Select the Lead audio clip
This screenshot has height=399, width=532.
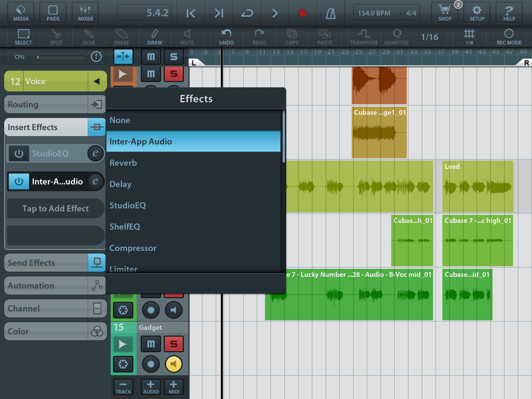tap(478, 186)
